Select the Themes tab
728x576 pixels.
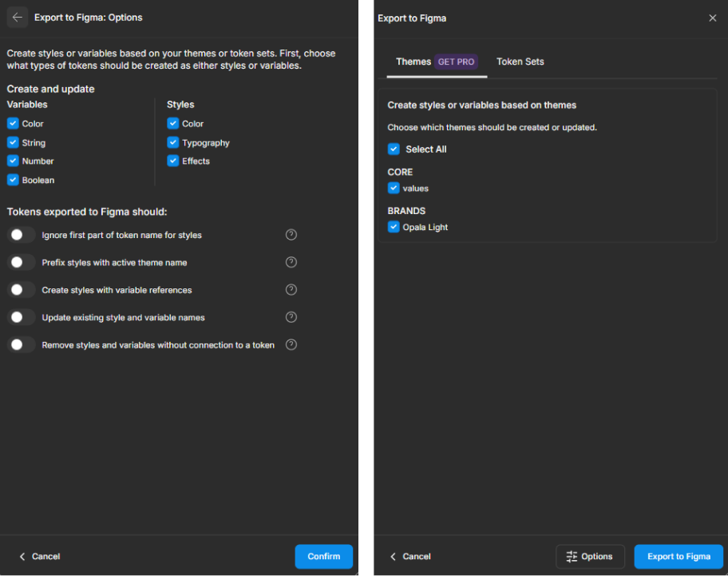point(413,62)
